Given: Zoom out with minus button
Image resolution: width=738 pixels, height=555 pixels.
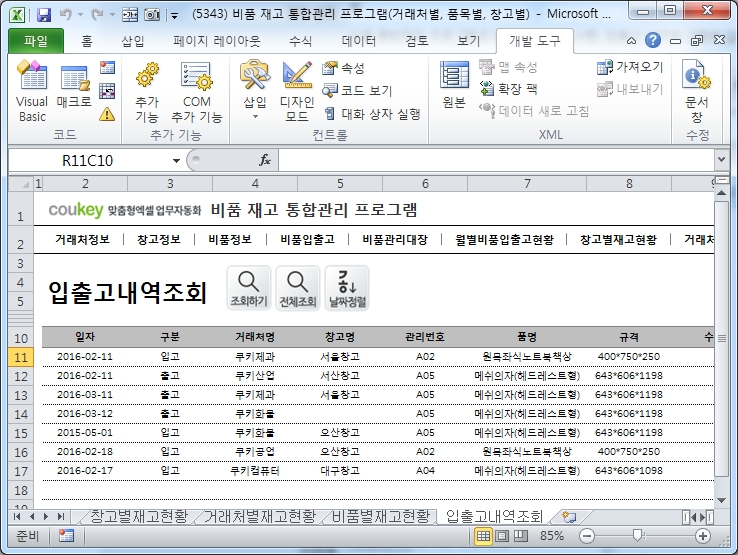Looking at the screenshot, I should [586, 536].
